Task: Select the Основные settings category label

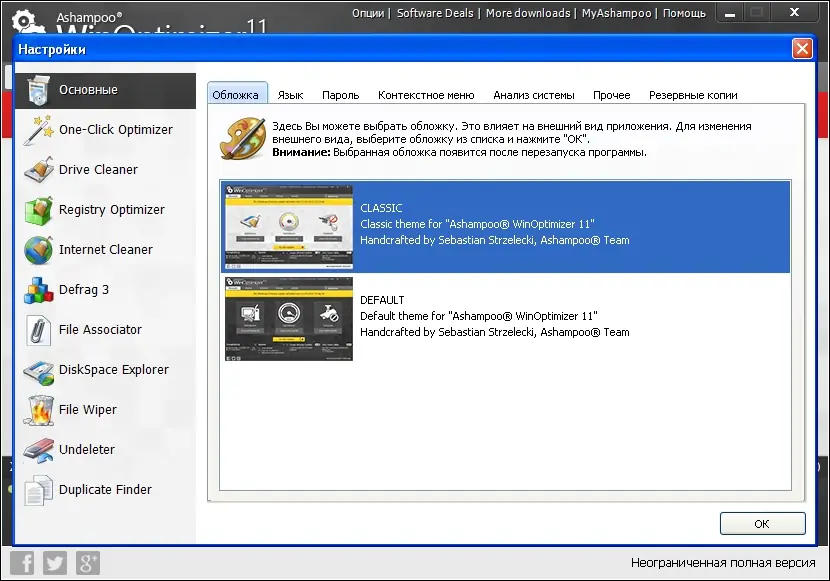Action: click(88, 90)
